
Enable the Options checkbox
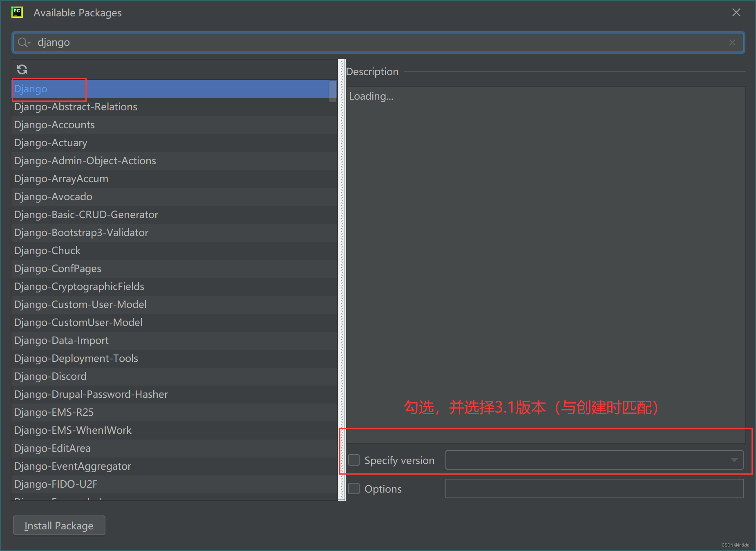(x=353, y=489)
